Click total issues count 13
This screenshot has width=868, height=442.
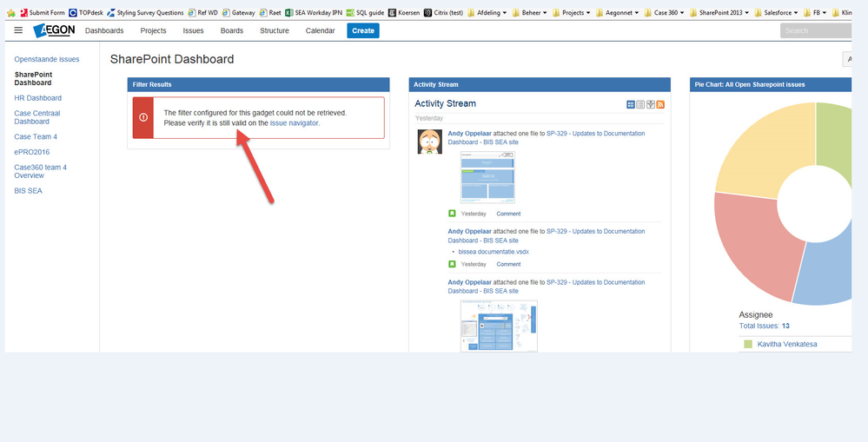click(x=786, y=326)
